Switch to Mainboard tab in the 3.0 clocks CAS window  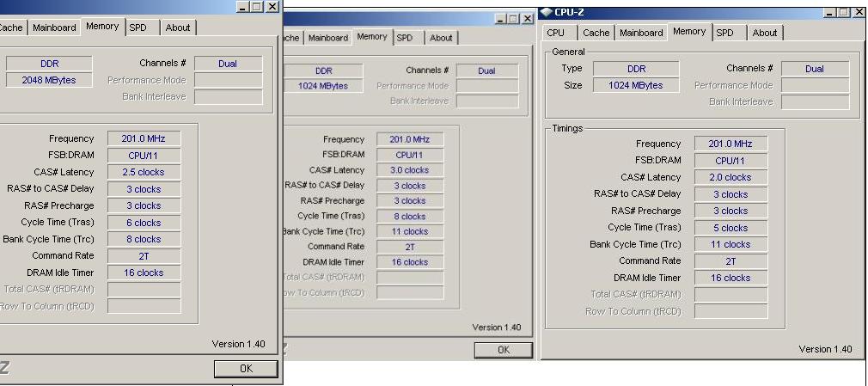(328, 38)
